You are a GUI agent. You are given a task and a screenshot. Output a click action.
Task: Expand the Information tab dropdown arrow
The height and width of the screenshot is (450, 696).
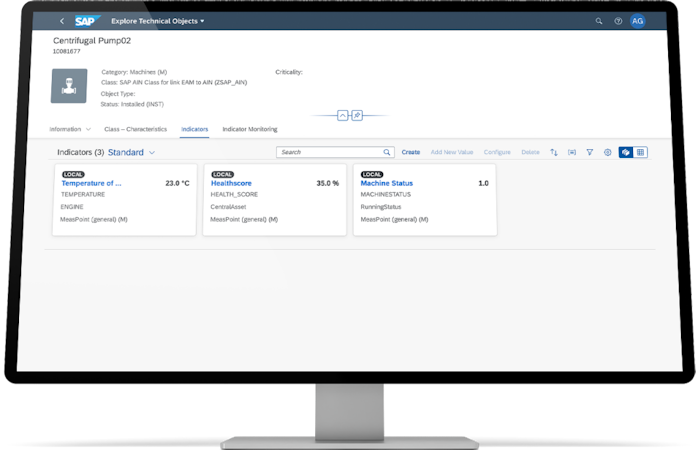coord(88,129)
